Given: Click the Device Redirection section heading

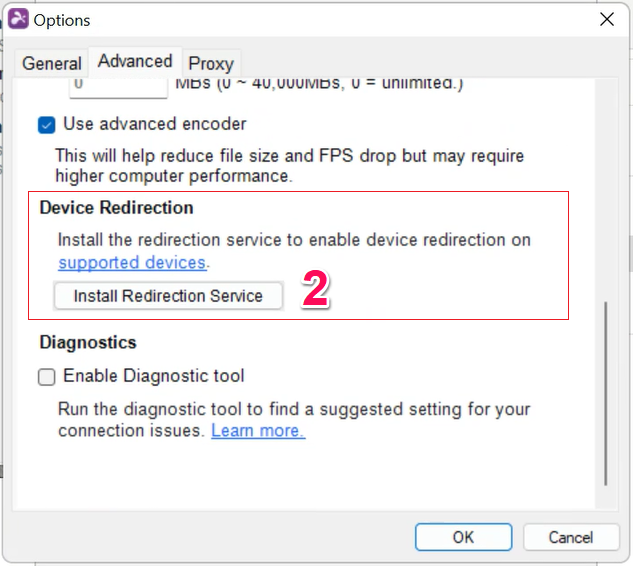Looking at the screenshot, I should (116, 208).
